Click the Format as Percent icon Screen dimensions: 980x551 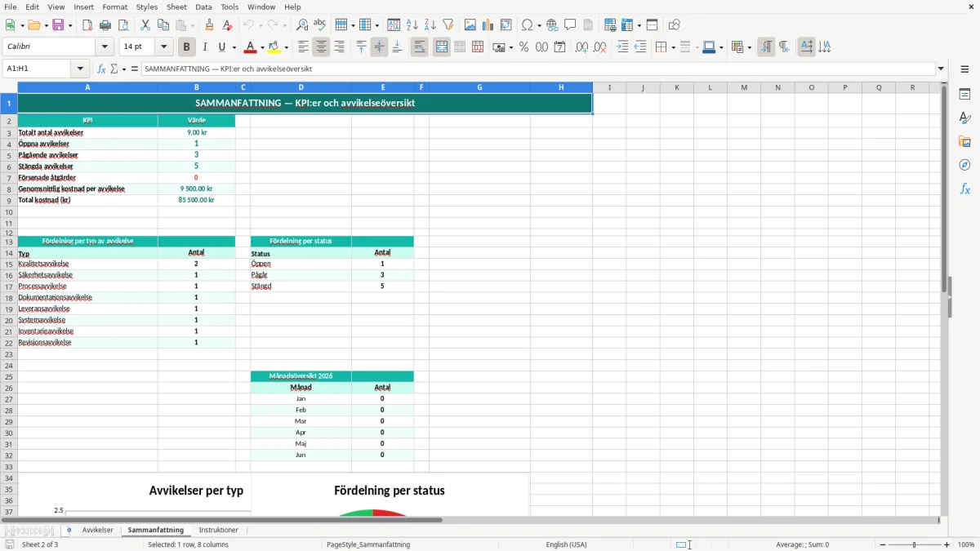(x=523, y=47)
